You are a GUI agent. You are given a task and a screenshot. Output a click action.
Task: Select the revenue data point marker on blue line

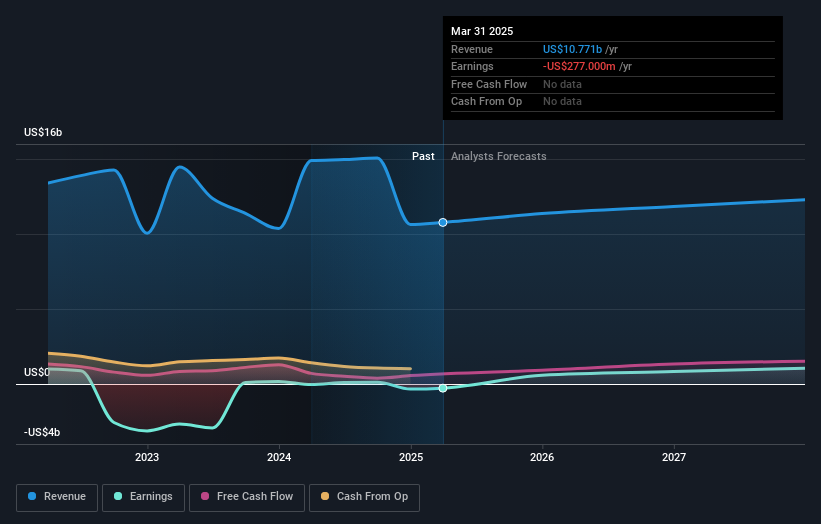pos(443,222)
